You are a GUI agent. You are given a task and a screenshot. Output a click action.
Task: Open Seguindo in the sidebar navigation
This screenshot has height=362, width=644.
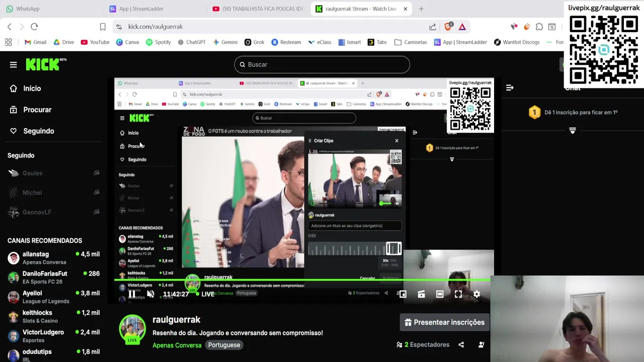coord(38,131)
